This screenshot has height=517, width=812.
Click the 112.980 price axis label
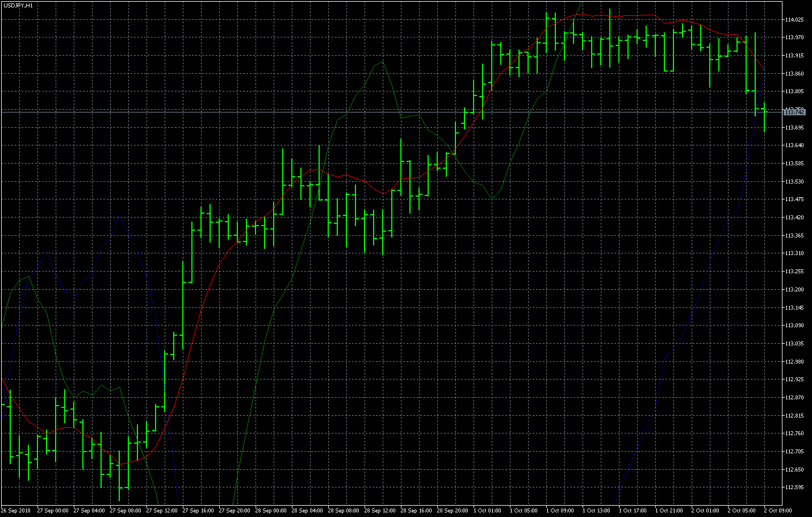794,362
